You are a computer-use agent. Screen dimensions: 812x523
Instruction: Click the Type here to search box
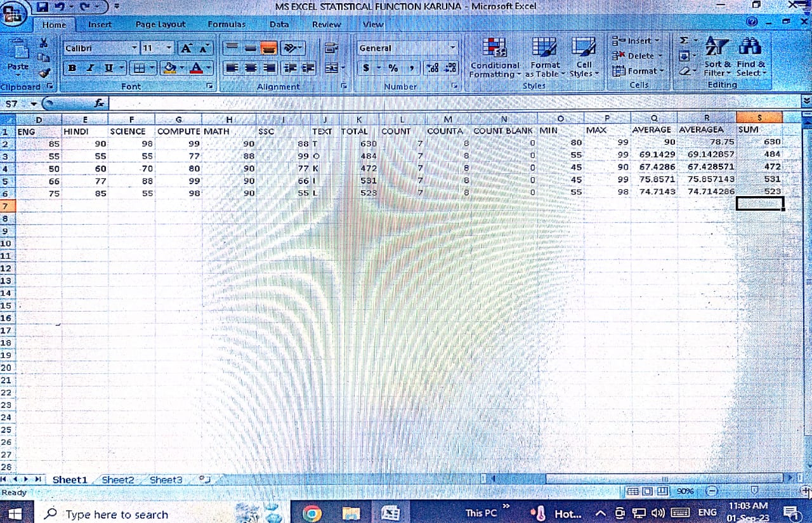117,514
